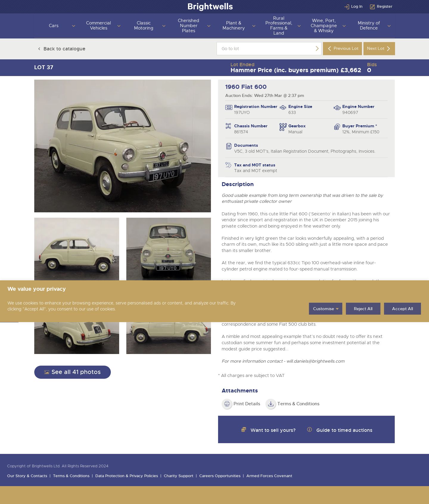Open the Ministry of Defence menu

click(369, 26)
